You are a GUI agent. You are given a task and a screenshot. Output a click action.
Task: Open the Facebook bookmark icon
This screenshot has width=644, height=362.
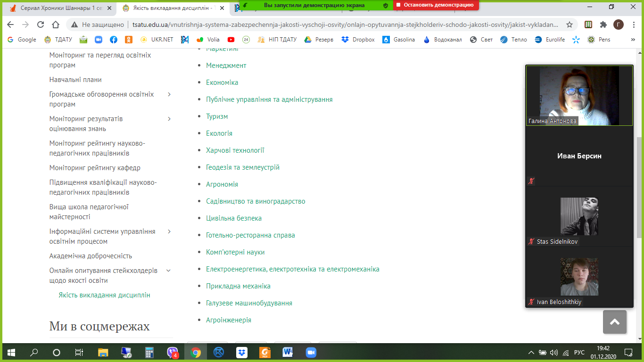click(114, 40)
